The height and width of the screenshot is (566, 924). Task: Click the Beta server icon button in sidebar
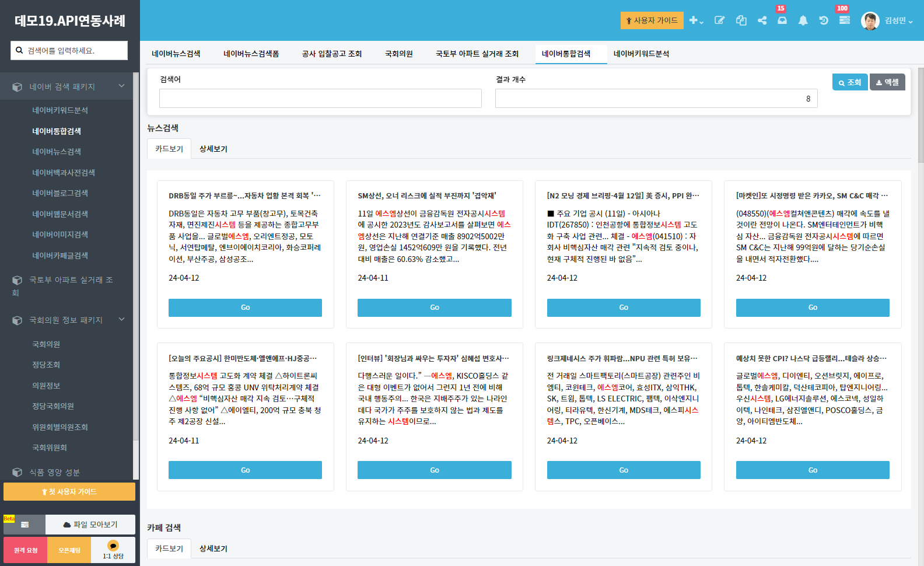(x=24, y=525)
